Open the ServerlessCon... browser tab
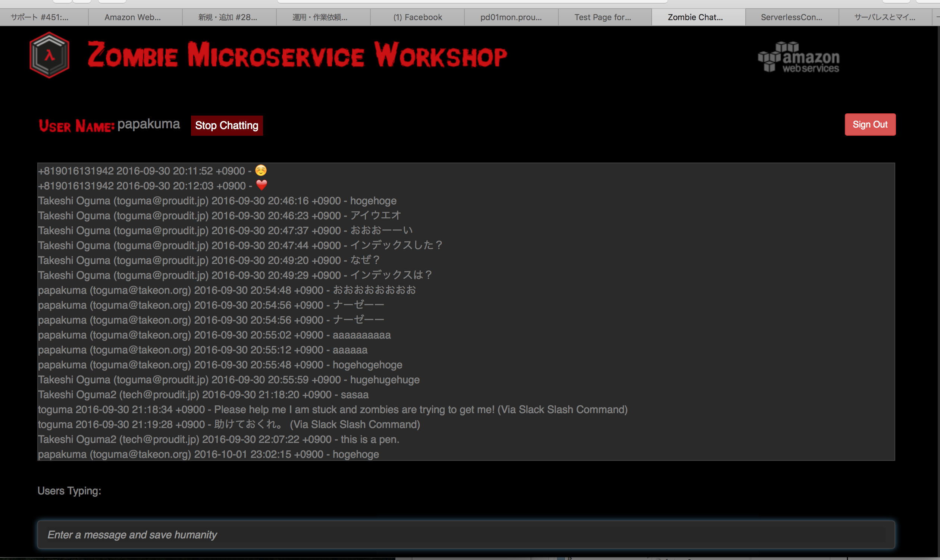 [791, 18]
